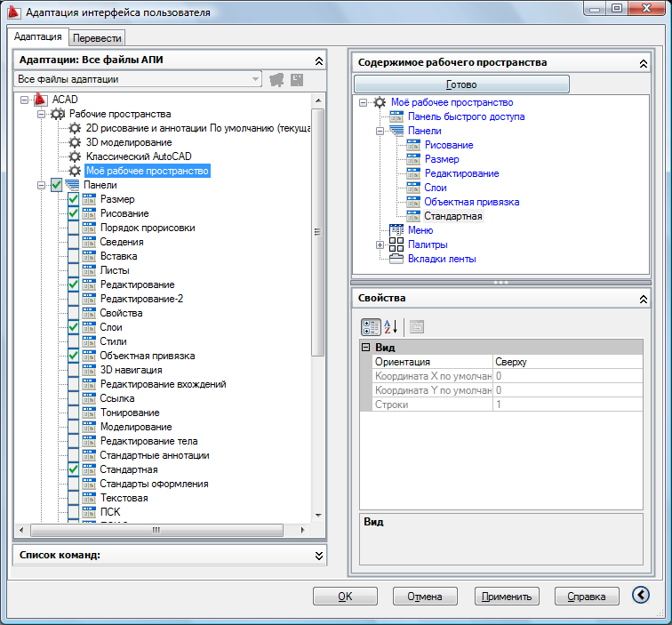The image size is (672, 625).
Task: Select Моё рабочее пространство in left tree
Action: pos(148,171)
